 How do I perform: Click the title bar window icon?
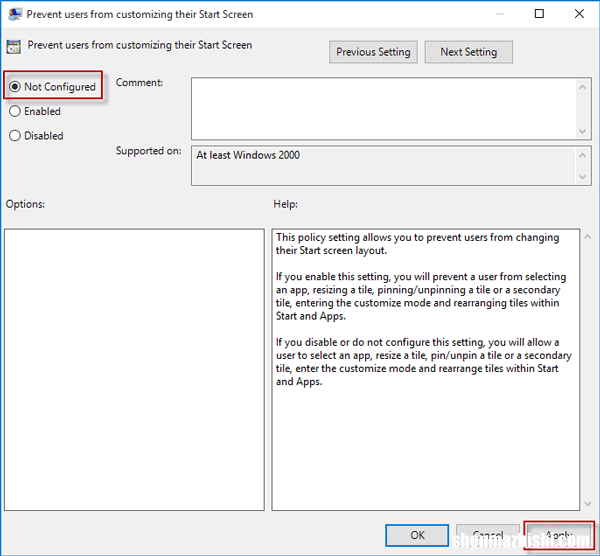15,14
